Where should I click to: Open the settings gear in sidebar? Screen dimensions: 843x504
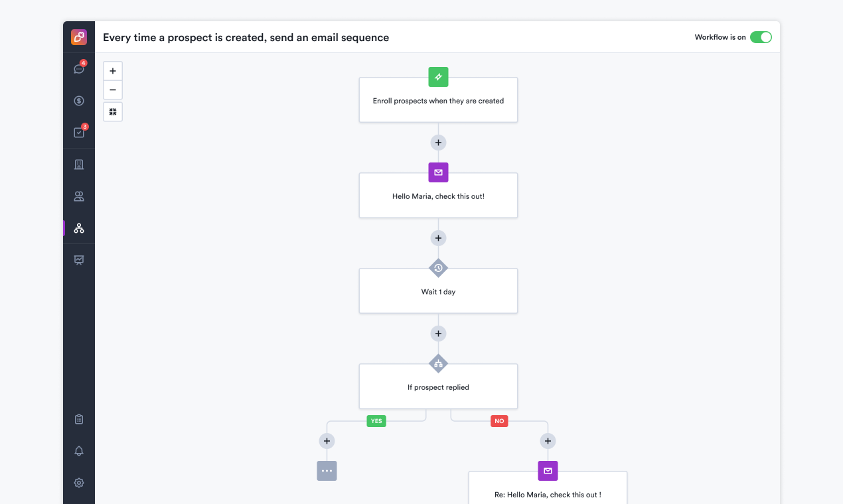click(x=78, y=482)
